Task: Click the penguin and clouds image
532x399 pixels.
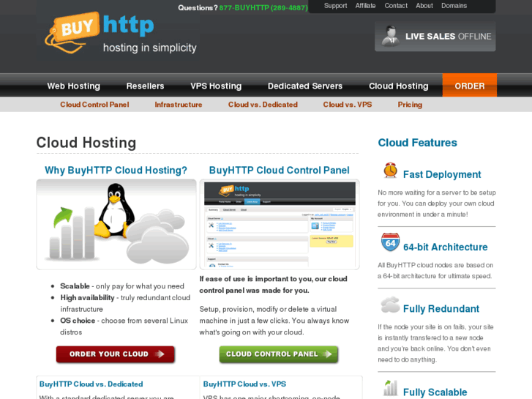Action: (116, 225)
